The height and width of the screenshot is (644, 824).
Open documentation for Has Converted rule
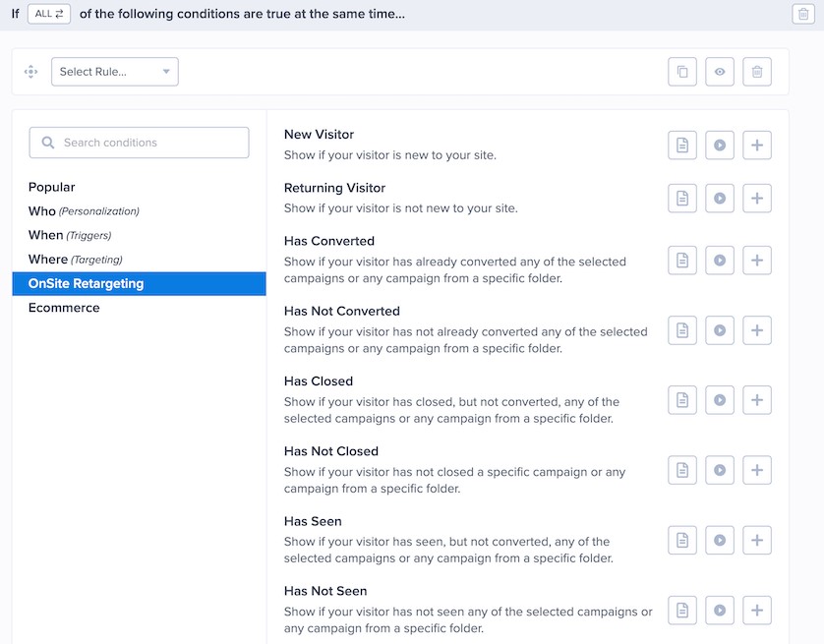pos(682,260)
